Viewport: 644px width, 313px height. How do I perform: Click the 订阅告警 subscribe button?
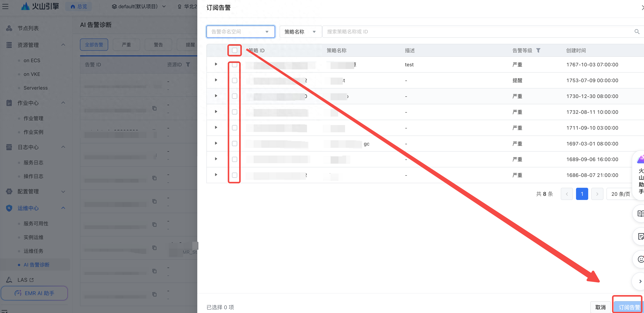click(x=629, y=307)
